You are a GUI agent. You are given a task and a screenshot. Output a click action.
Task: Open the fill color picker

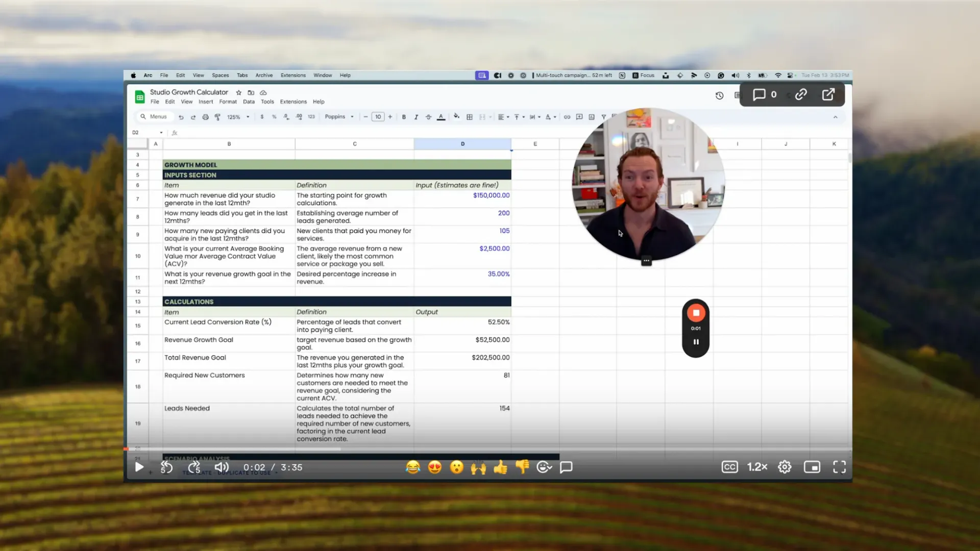click(x=456, y=116)
